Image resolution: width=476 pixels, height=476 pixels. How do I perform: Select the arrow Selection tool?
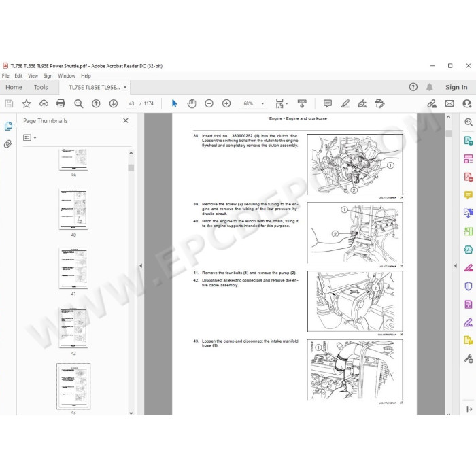[174, 103]
